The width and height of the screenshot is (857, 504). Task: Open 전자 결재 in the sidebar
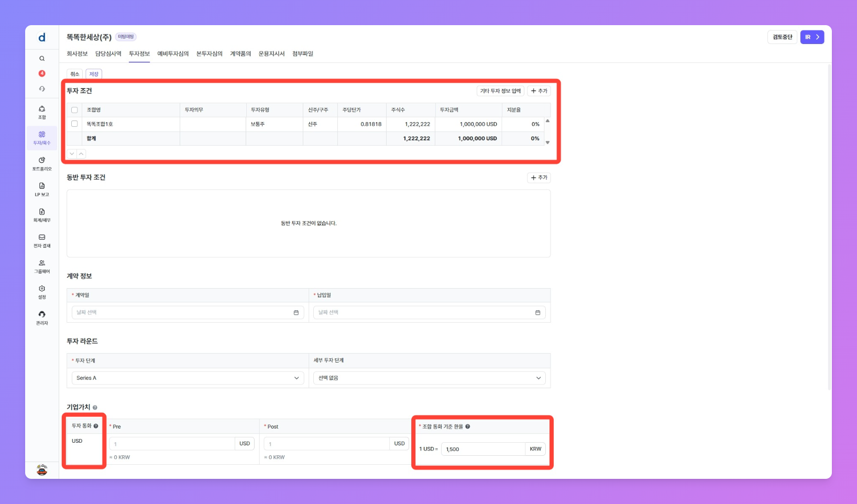click(42, 241)
